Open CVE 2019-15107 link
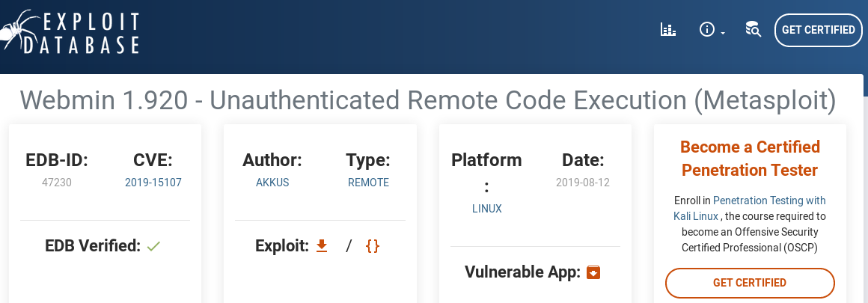 [x=153, y=183]
